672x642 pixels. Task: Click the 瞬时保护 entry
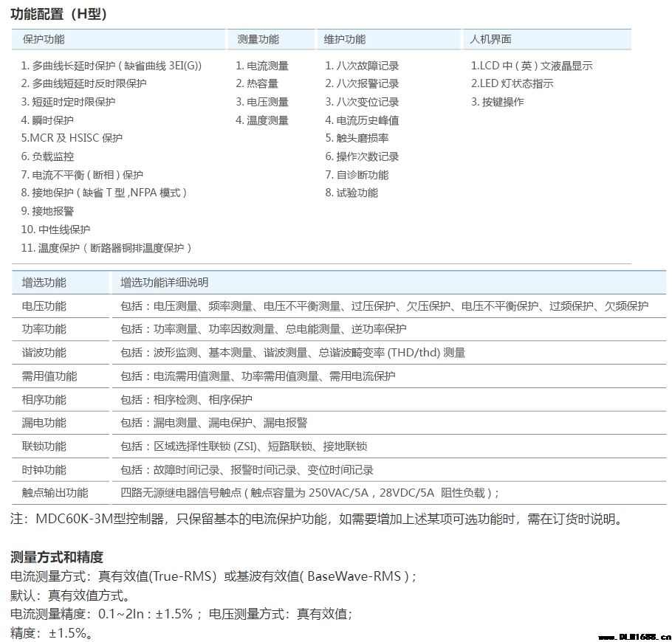[x=47, y=120]
